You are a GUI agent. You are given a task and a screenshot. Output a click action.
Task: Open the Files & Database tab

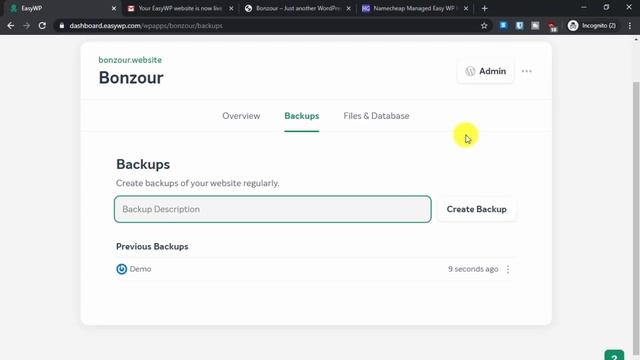point(376,116)
